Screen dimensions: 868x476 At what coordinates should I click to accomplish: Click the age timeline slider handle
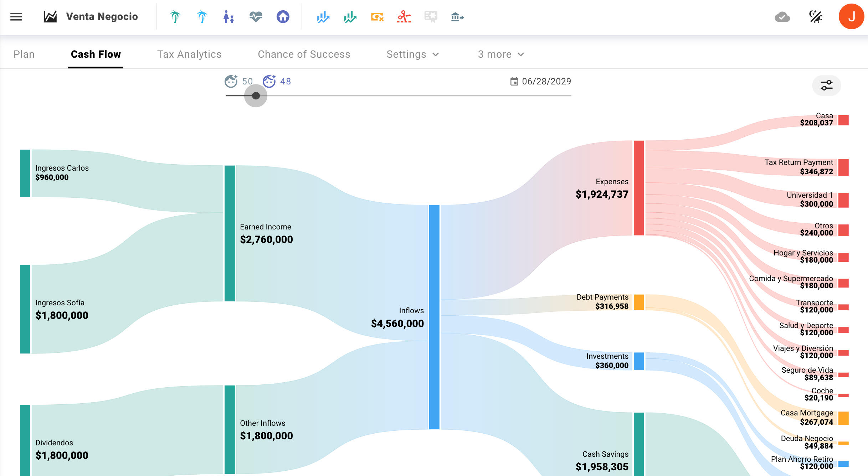pyautogui.click(x=256, y=95)
